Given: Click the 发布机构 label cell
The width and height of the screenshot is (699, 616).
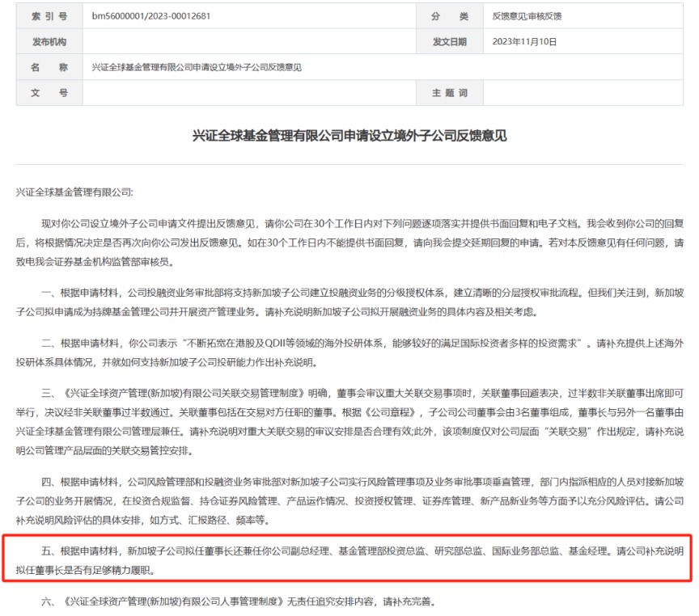Looking at the screenshot, I should [49, 41].
